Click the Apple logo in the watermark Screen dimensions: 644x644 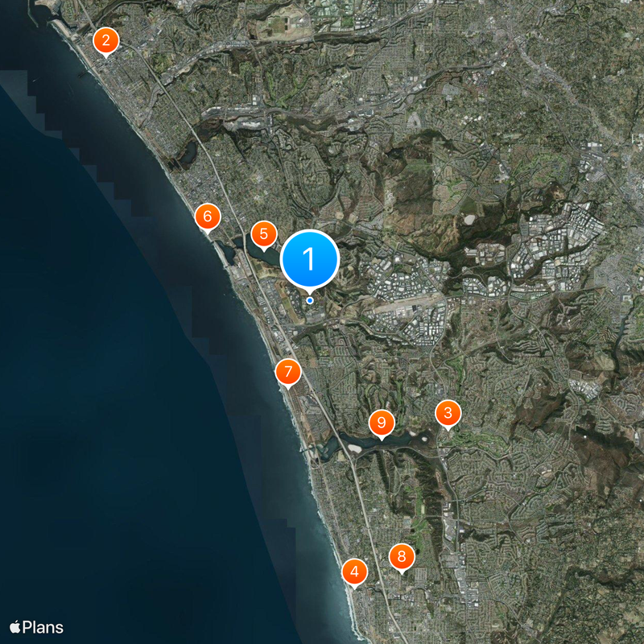point(14,627)
